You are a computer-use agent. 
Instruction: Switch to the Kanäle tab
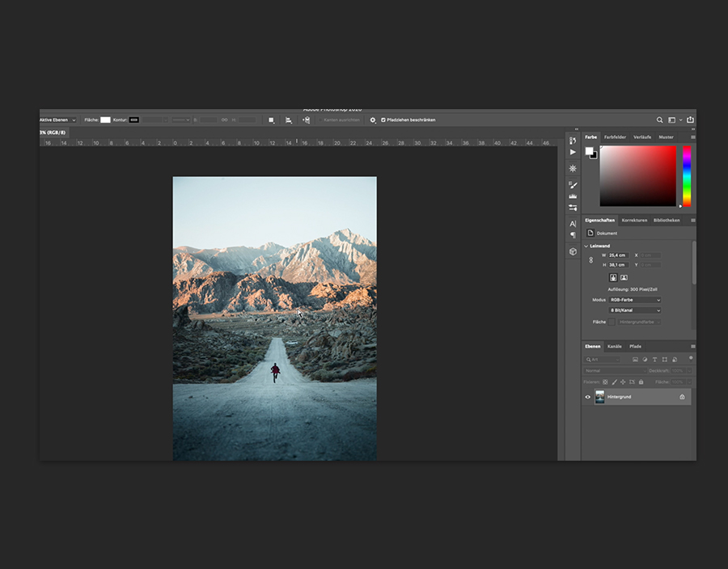[614, 347]
